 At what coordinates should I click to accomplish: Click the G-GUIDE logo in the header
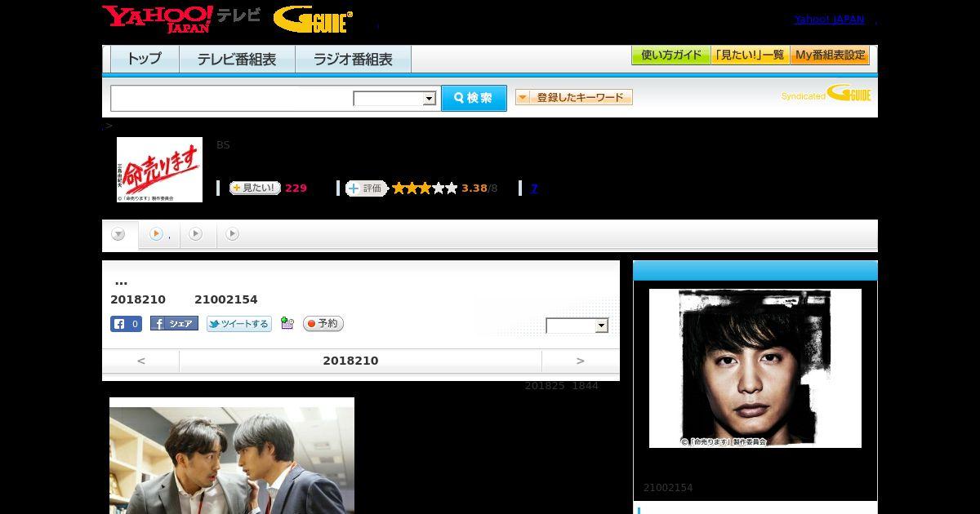[x=313, y=20]
